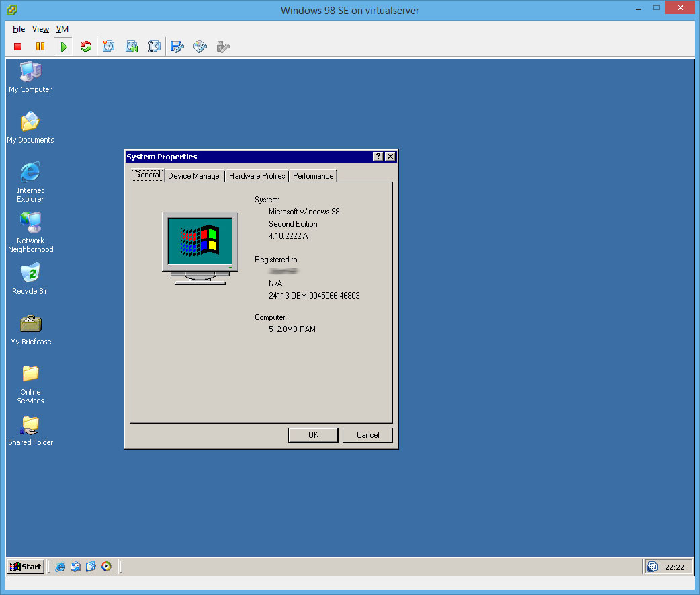Click the Windows logo monitor image
The width and height of the screenshot is (700, 595).
200,248
